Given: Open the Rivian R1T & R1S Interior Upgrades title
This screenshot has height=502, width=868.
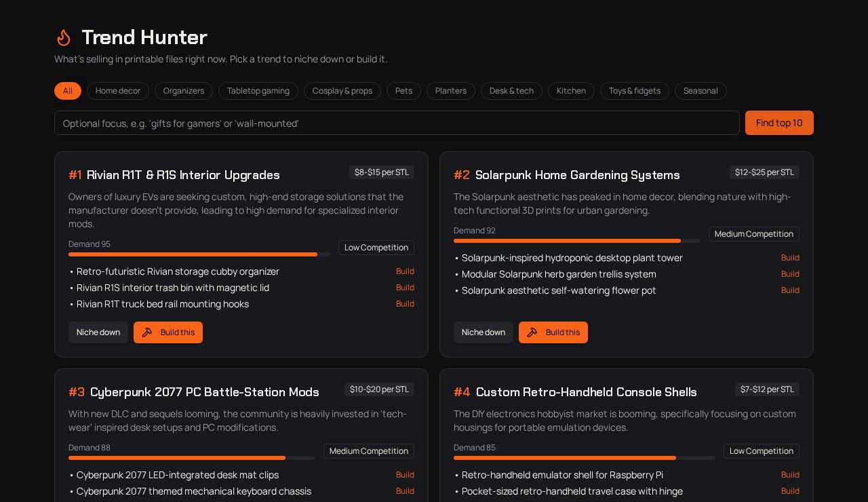Looking at the screenshot, I should click(183, 175).
